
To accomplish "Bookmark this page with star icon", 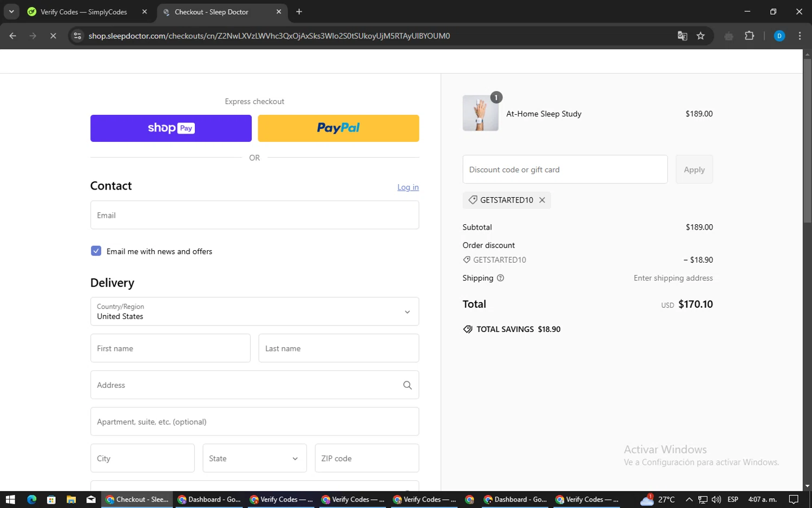I will coord(700,36).
